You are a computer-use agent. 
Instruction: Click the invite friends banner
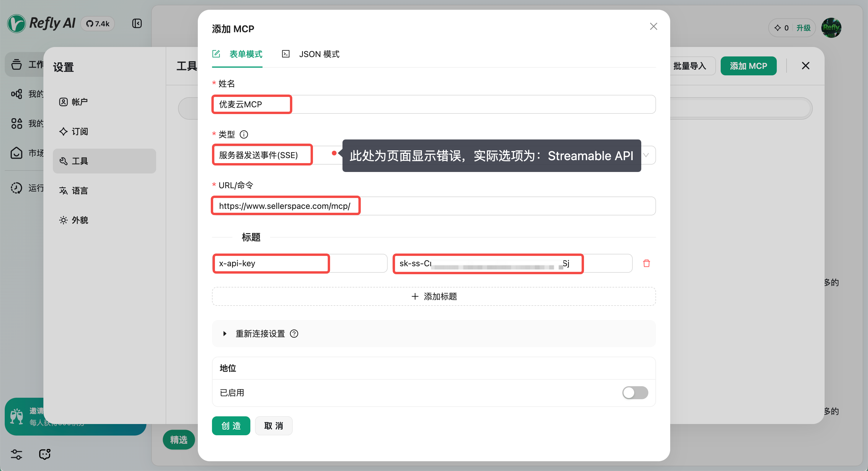75,417
